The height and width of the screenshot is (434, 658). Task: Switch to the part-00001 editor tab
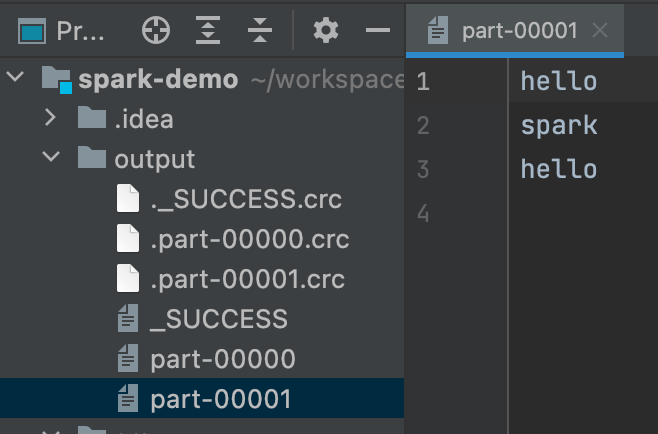click(x=519, y=31)
